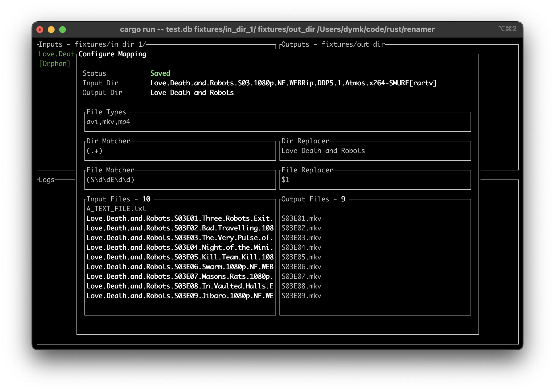Select the Love.Deat entry in Inputs list

click(56, 54)
